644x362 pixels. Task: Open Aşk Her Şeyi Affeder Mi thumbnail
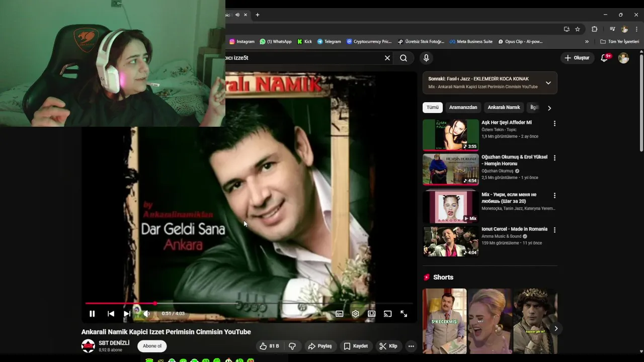(451, 135)
